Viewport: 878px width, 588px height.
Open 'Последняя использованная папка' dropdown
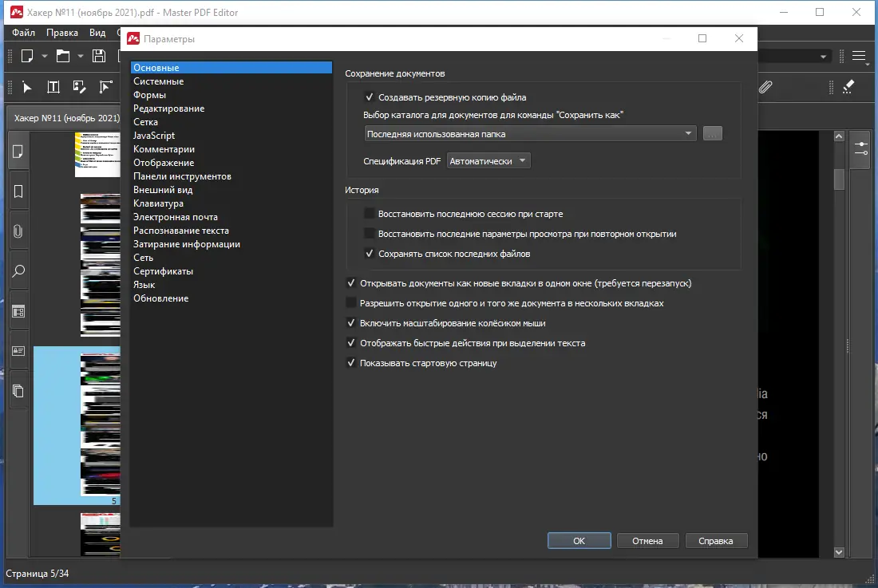click(x=530, y=134)
